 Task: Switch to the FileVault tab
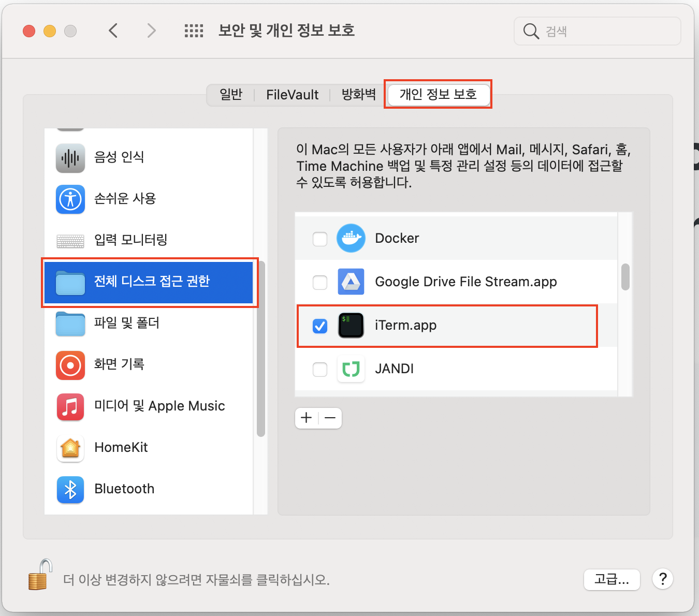pos(292,95)
